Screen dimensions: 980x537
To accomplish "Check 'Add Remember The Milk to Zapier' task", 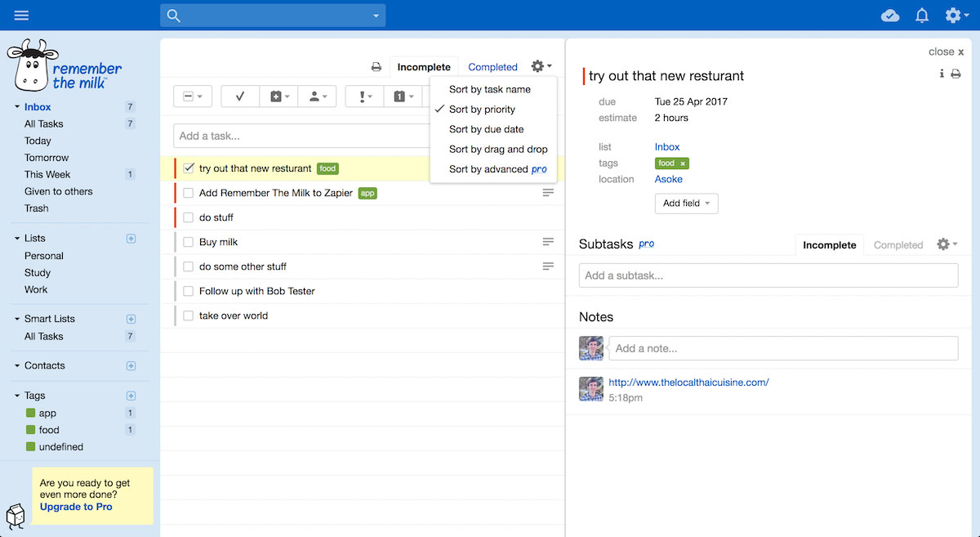I will [189, 193].
